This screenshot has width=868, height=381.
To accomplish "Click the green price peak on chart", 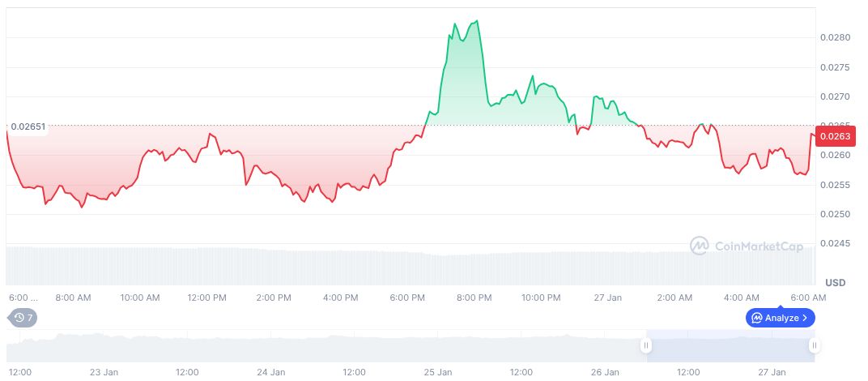I will click(x=476, y=23).
